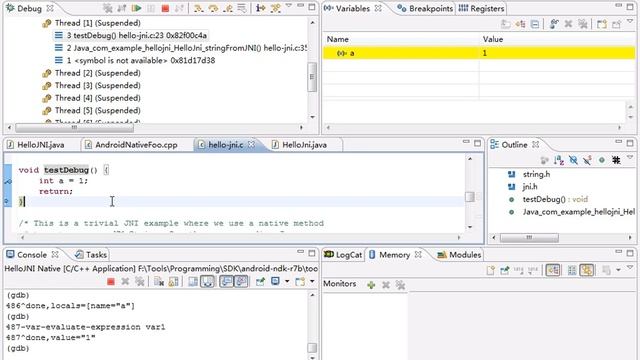Viewport: 640px width, 360px height.
Task: Click the red Terminate button in Debug toolbar
Action: [165, 8]
